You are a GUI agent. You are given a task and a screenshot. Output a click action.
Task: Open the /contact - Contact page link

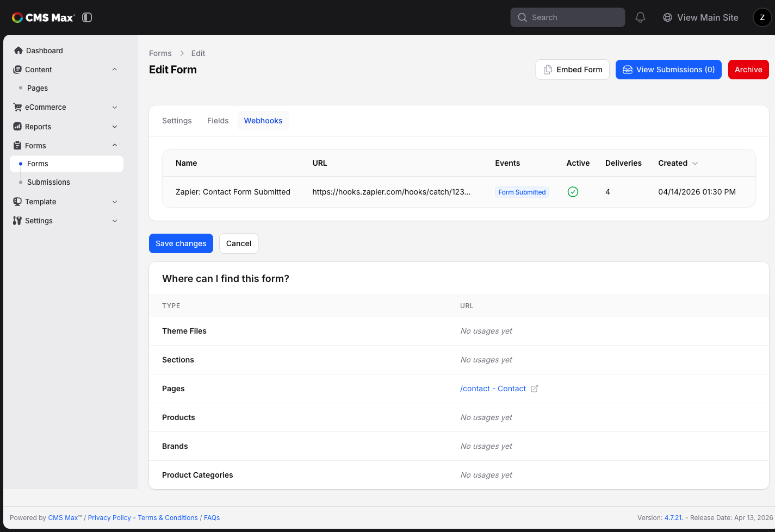coord(493,389)
